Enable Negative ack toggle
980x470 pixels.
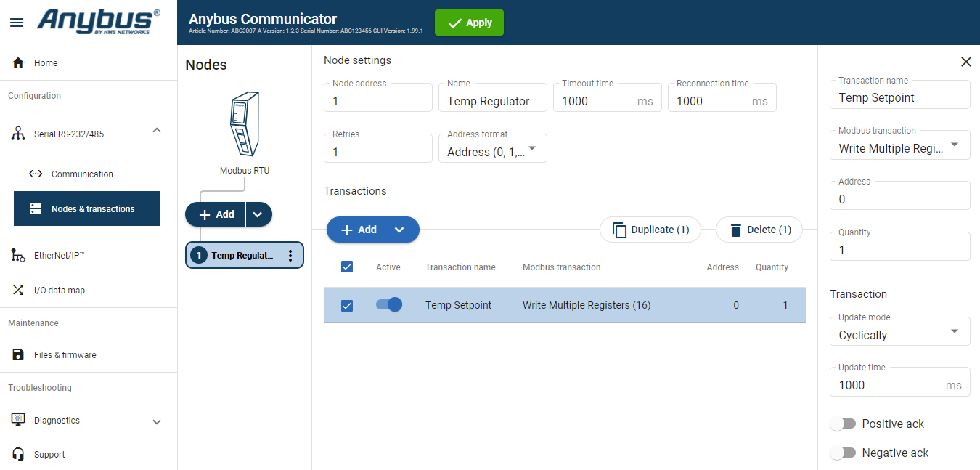tap(843, 452)
